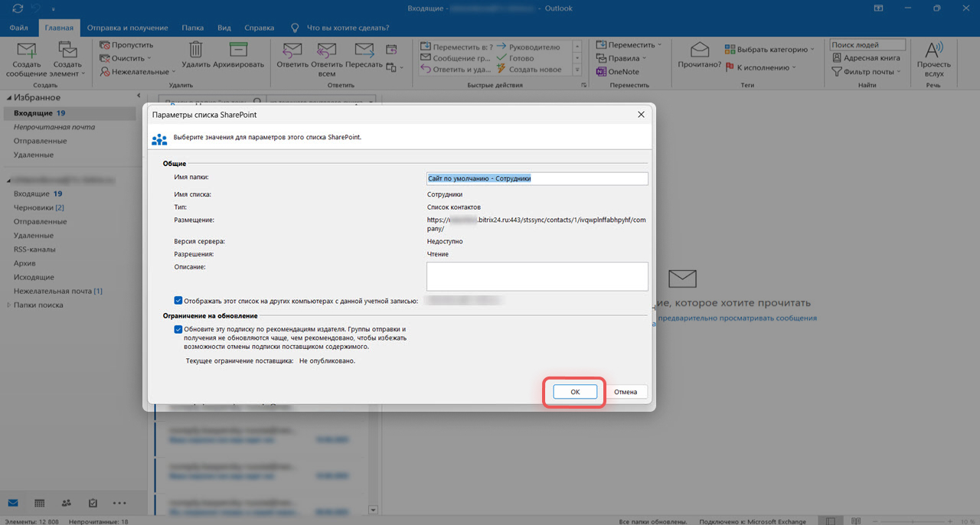
Task: Open the Исходящие folder
Action: click(34, 277)
